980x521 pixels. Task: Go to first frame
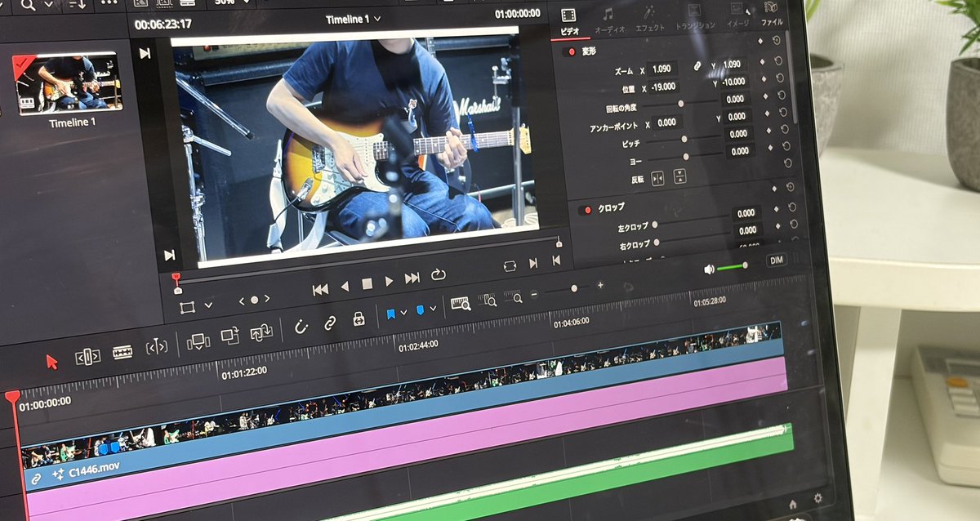click(x=320, y=289)
